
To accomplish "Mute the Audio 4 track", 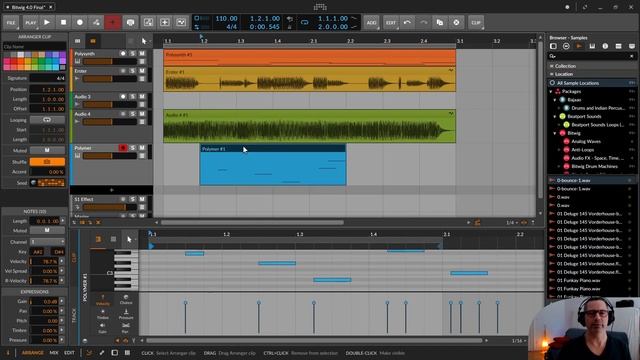I will [142, 114].
